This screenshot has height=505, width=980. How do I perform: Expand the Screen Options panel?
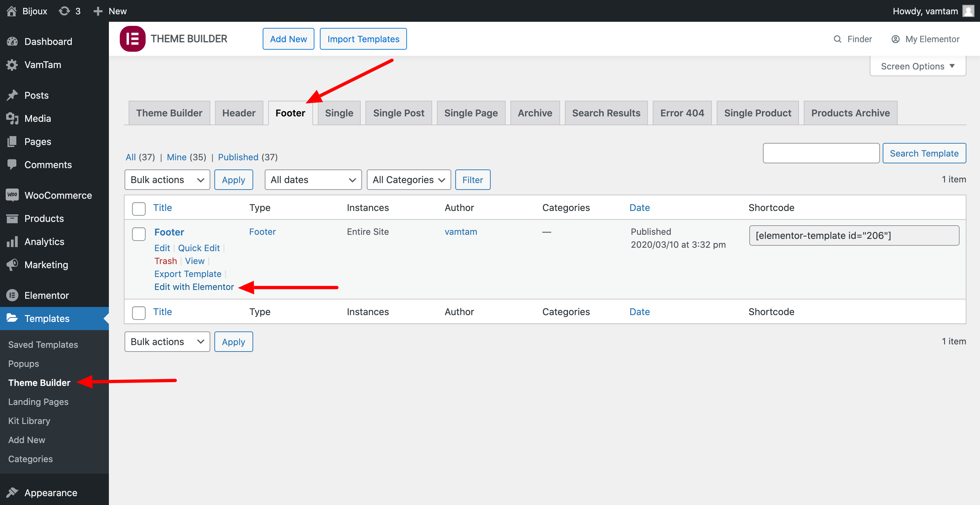click(917, 66)
